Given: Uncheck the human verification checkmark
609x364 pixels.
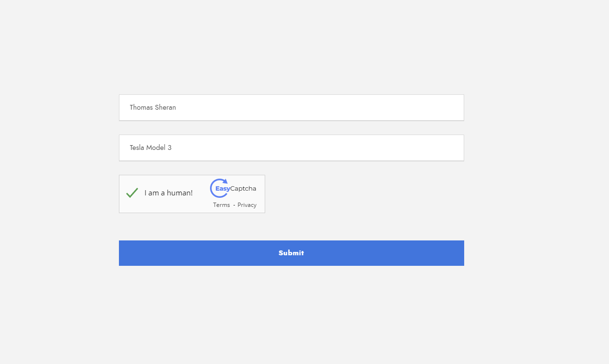Looking at the screenshot, I should click(132, 193).
